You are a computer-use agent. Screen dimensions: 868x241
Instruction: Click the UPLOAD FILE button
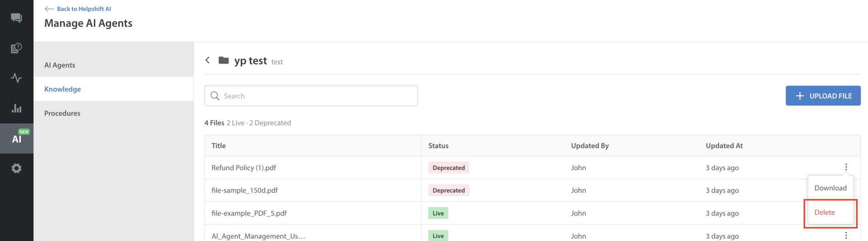[x=823, y=96]
